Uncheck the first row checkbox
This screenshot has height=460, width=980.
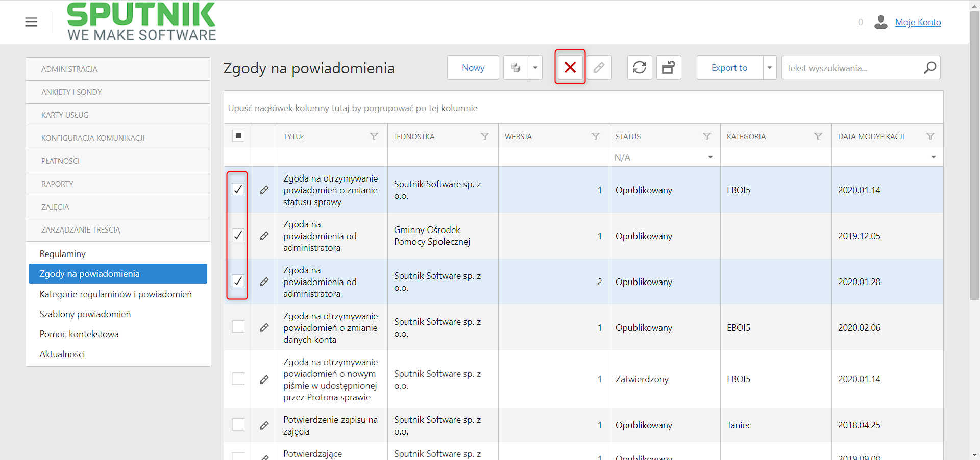click(x=238, y=189)
